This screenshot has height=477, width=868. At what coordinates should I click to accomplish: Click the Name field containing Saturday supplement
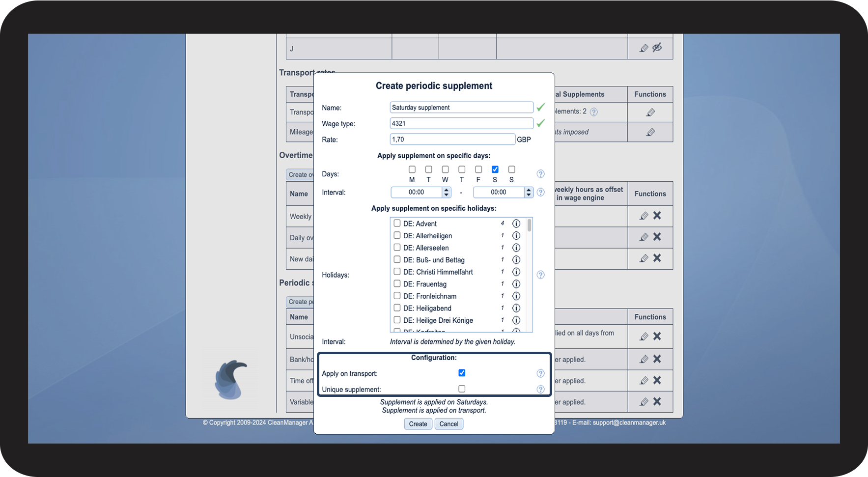pyautogui.click(x=461, y=108)
